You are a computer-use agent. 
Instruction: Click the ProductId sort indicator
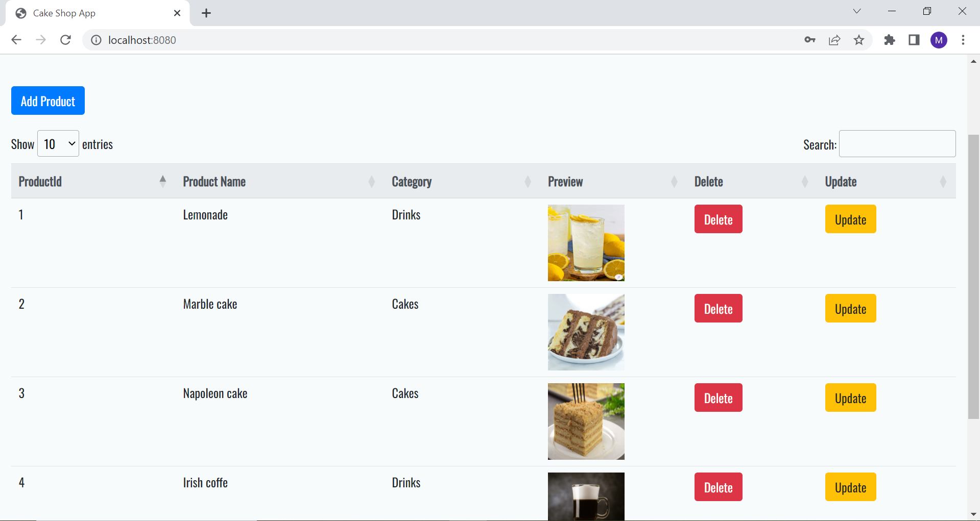point(162,181)
